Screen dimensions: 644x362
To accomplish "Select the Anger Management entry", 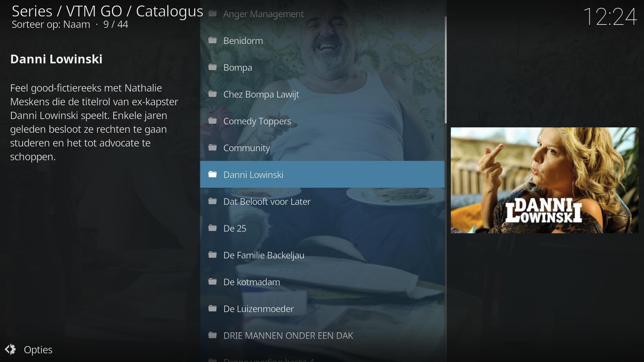I will (263, 14).
